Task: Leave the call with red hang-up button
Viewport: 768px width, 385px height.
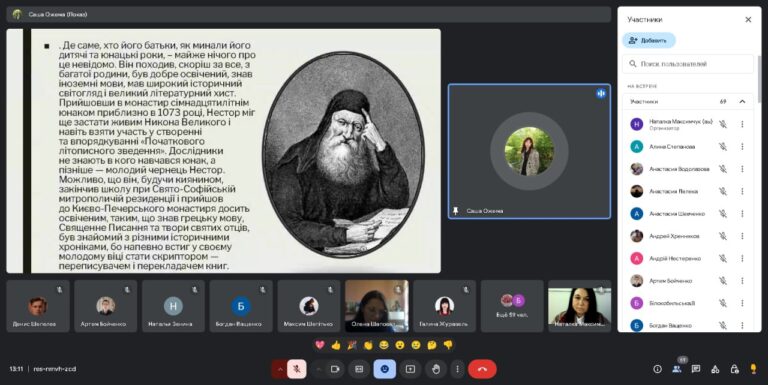Action: coord(482,369)
